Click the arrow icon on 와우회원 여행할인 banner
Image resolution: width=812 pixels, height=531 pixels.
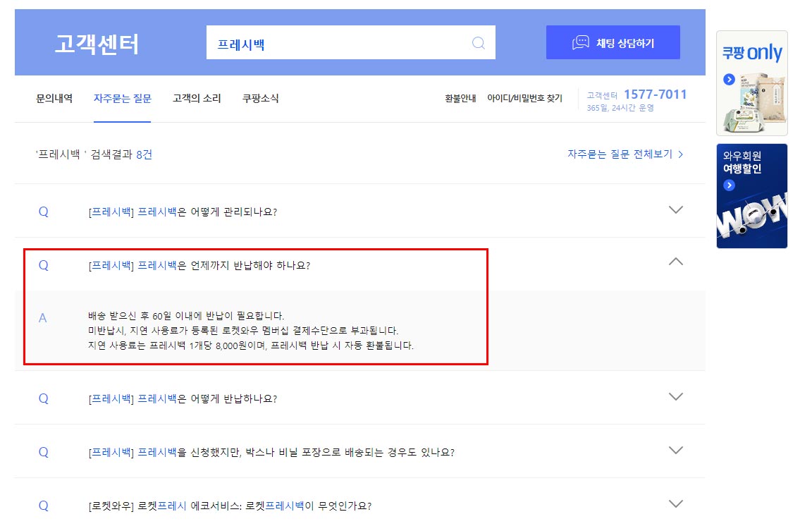click(x=729, y=185)
